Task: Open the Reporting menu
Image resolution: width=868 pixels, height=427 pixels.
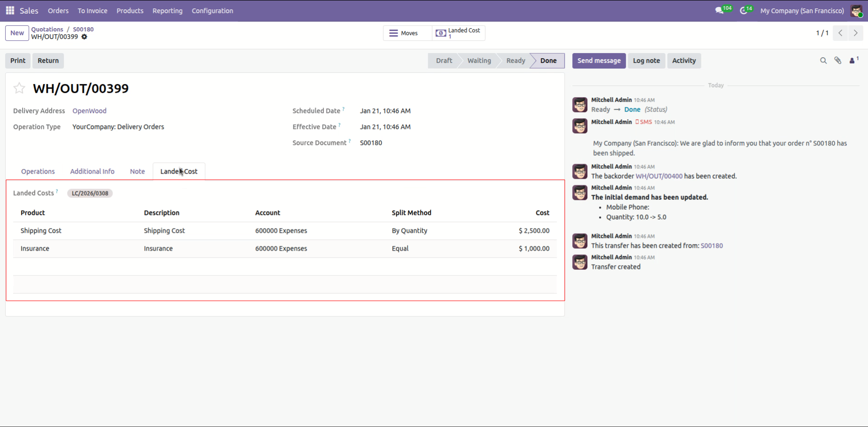Action: pos(167,11)
